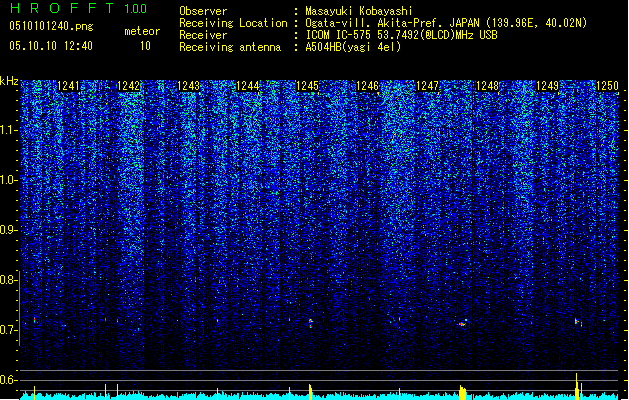The width and height of the screenshot is (629, 400).
Task: Click the 1249 time marker
Action: pos(548,86)
